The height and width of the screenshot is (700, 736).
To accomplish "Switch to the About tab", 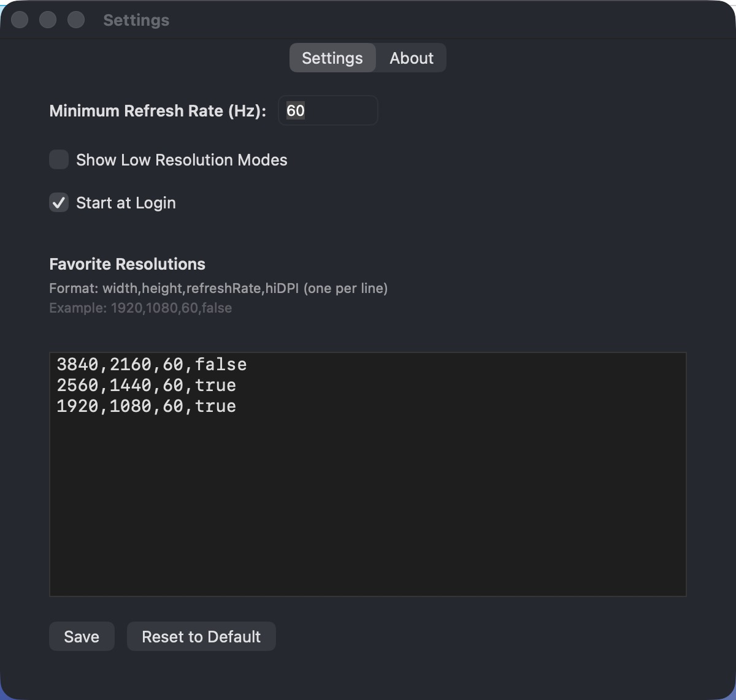I will (412, 58).
